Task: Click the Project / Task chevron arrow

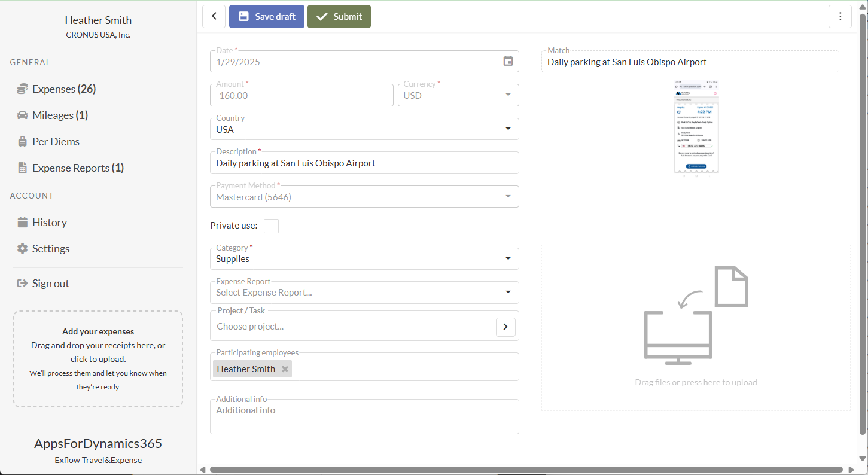Action: 505,327
